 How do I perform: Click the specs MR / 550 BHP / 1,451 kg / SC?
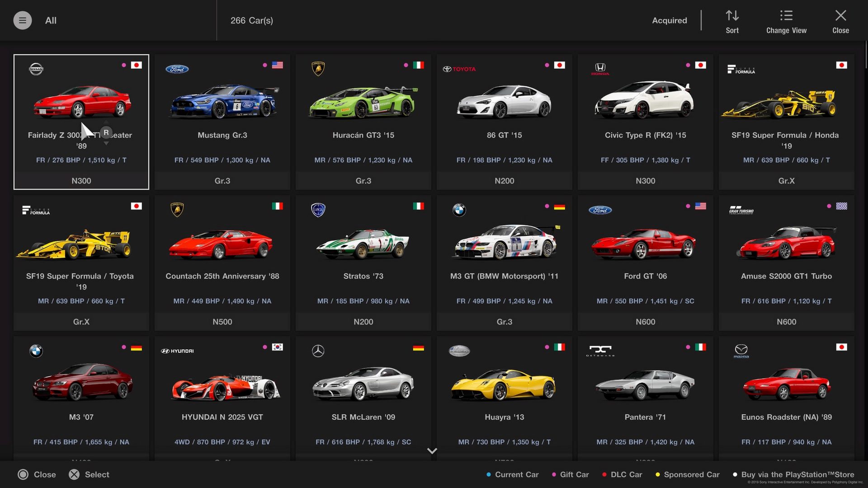[x=646, y=301]
